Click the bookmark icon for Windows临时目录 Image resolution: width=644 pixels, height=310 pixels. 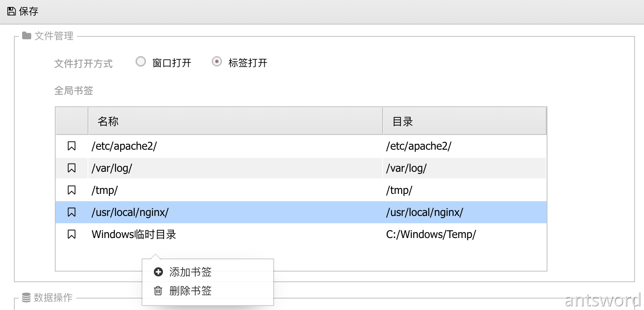(x=72, y=234)
